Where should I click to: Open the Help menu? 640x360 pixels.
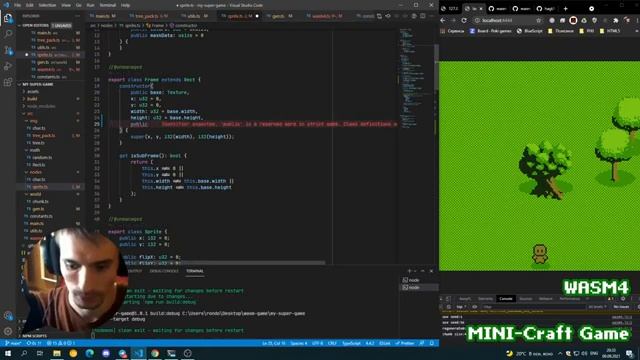pos(125,5)
